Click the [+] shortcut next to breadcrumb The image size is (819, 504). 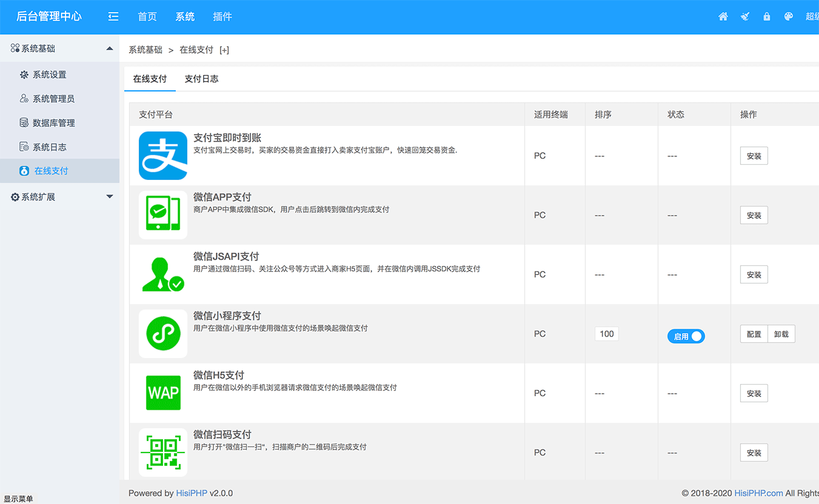(x=224, y=50)
